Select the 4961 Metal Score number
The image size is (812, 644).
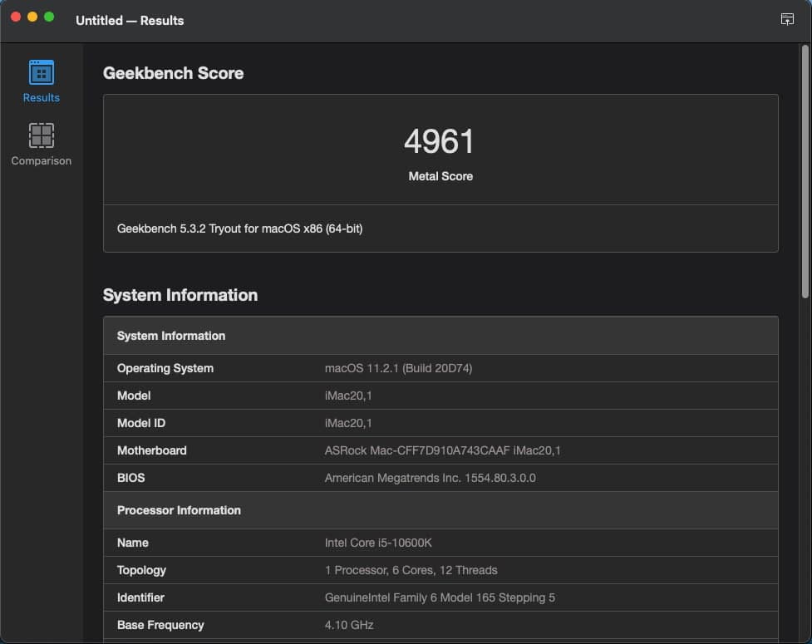pyautogui.click(x=439, y=141)
